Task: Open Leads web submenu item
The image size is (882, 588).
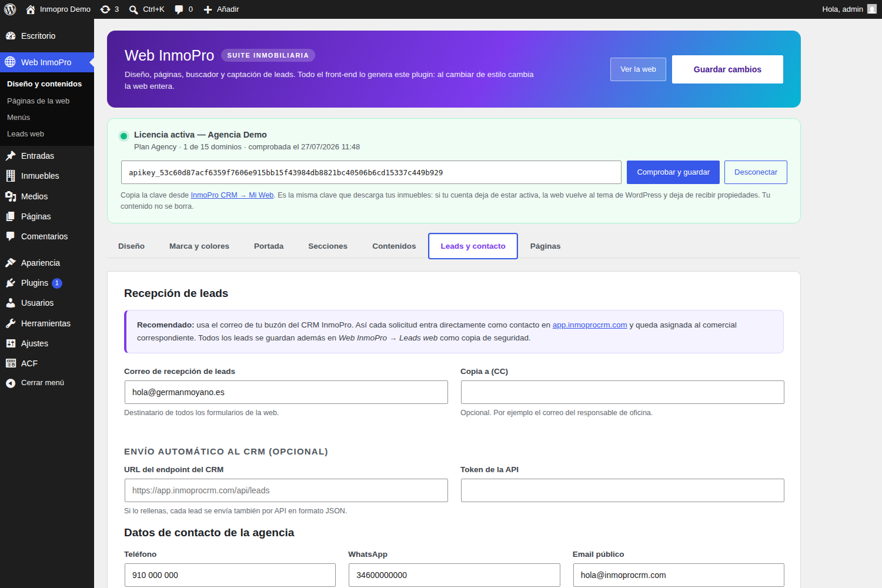Action: click(25, 134)
